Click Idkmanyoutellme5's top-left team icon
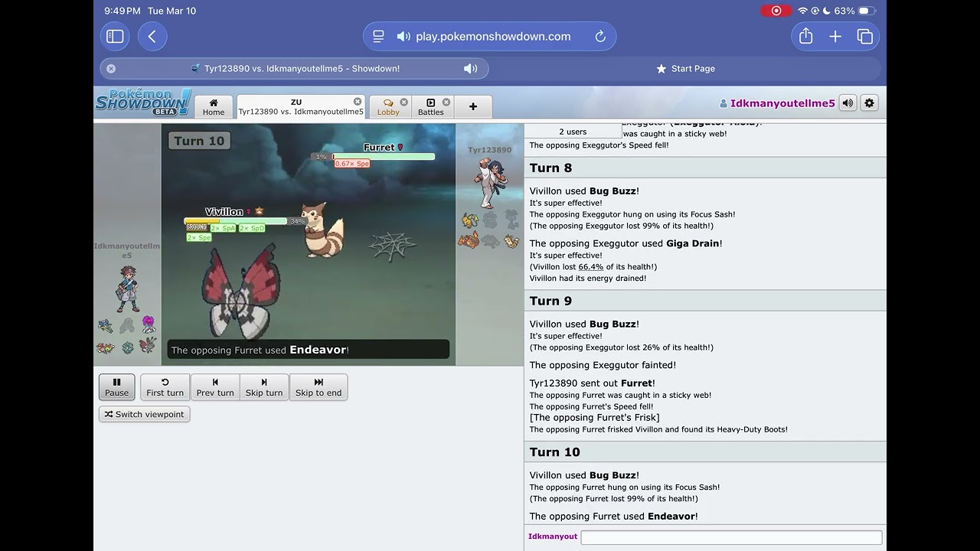The height and width of the screenshot is (551, 980). pyautogui.click(x=106, y=326)
